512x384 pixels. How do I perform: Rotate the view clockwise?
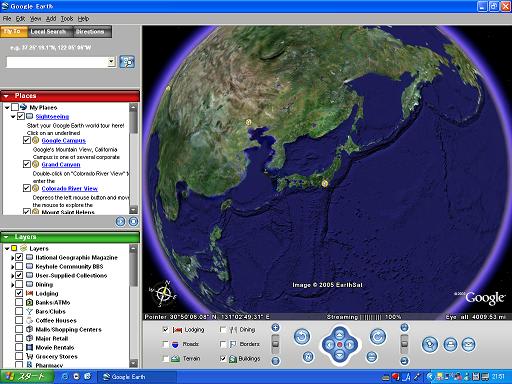click(x=378, y=336)
